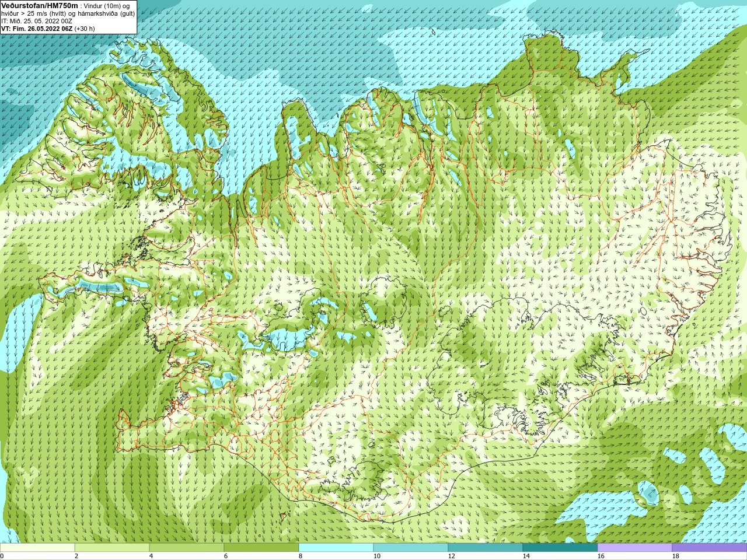Click the legend tick label "2"
This screenshot has height=560, width=747.
point(76,556)
